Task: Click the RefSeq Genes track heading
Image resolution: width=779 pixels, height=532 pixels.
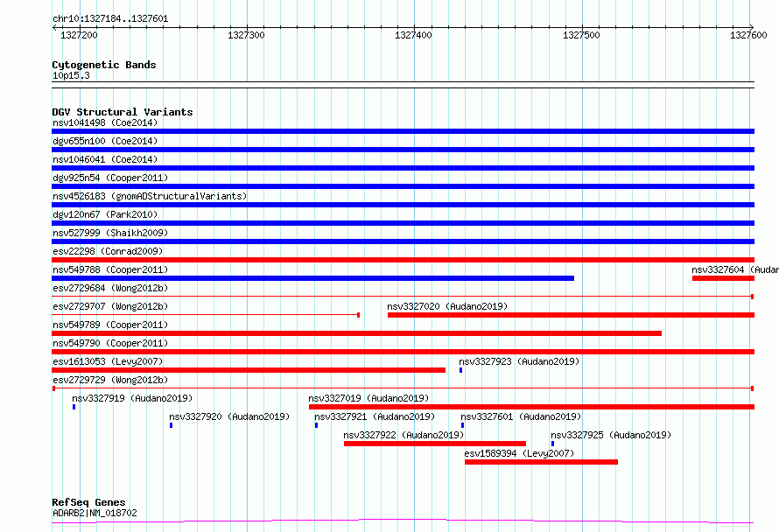Action: pos(88,503)
